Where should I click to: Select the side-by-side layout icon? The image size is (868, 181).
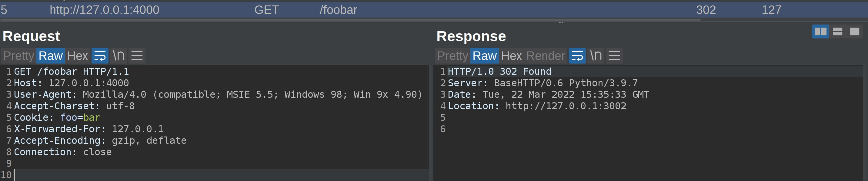821,31
